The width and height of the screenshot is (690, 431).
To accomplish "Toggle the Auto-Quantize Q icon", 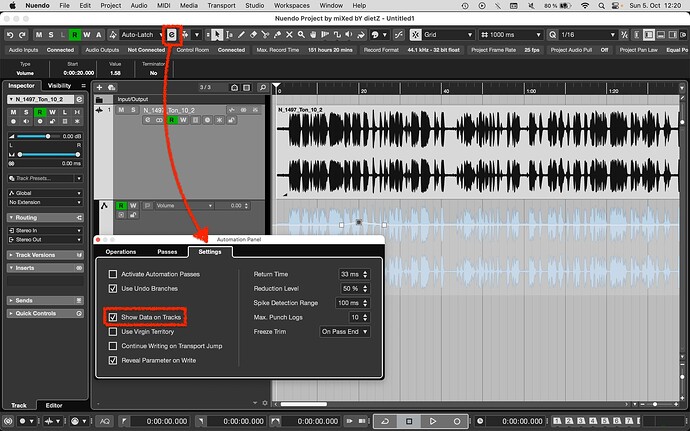I will (x=553, y=35).
